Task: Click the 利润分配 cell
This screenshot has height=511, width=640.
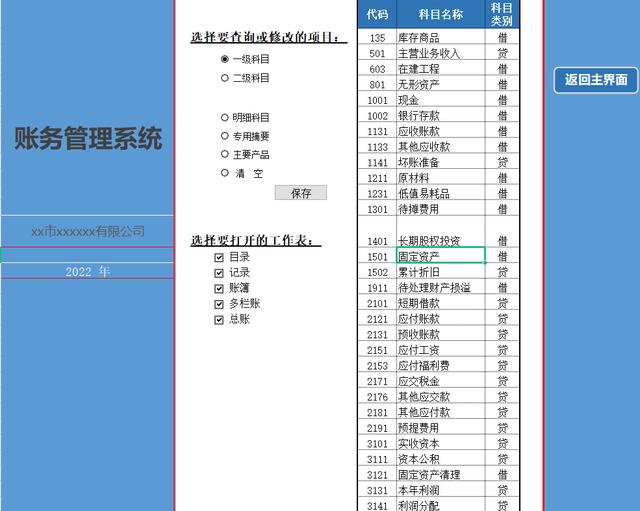Action: pyautogui.click(x=441, y=506)
